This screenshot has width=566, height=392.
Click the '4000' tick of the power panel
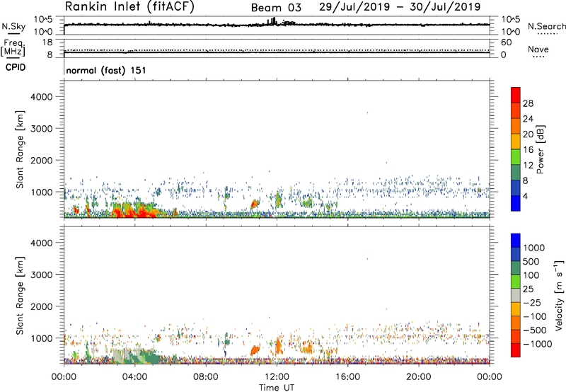[41, 97]
